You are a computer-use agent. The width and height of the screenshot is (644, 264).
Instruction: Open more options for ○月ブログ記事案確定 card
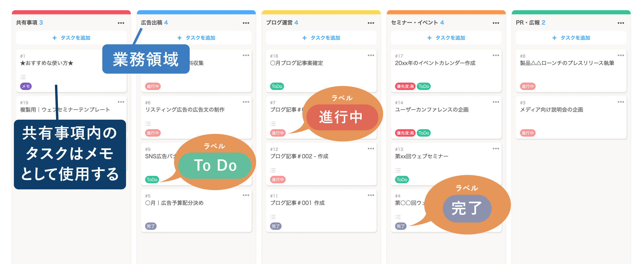click(371, 55)
